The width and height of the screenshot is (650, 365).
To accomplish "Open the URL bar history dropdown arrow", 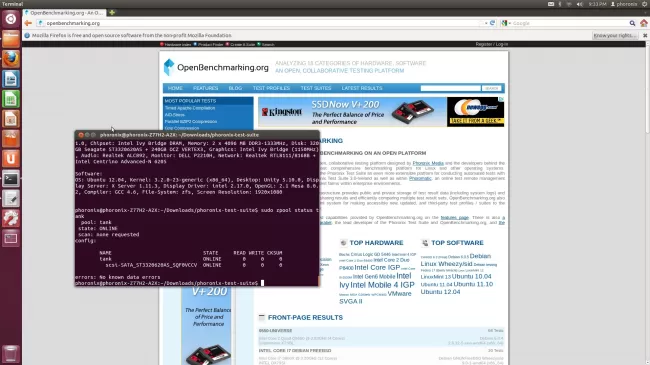I will (485, 23).
